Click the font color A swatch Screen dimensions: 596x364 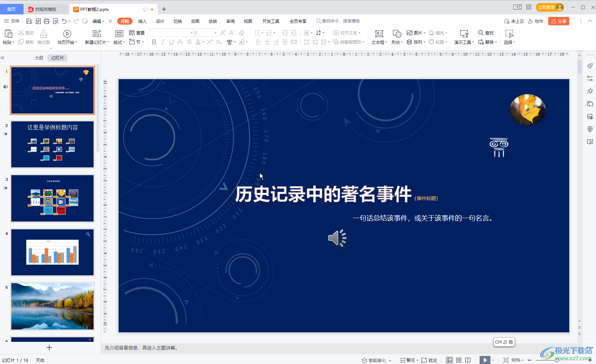click(198, 42)
